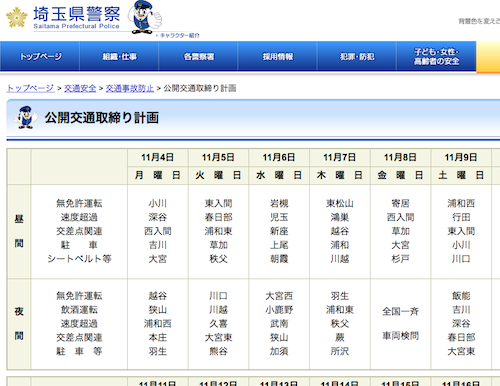Click the 岩槻 entry
Viewport: 500px width, 386px height.
tap(279, 203)
